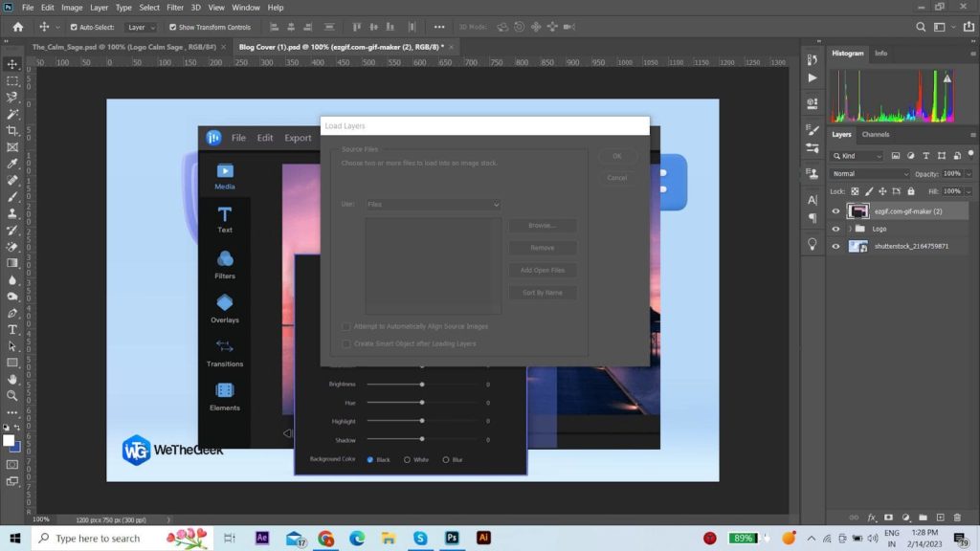This screenshot has height=551, width=980.
Task: Select the Zoom tool
Action: tap(11, 395)
